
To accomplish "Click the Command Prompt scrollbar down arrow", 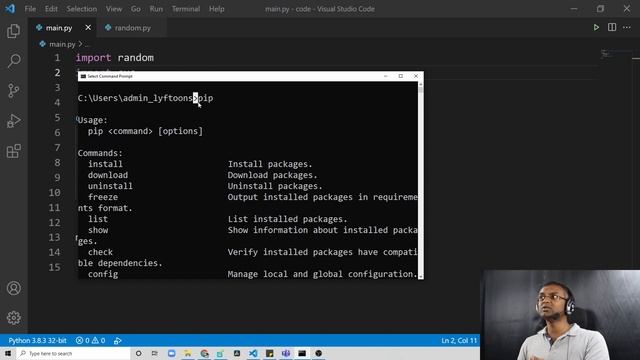I will point(420,276).
